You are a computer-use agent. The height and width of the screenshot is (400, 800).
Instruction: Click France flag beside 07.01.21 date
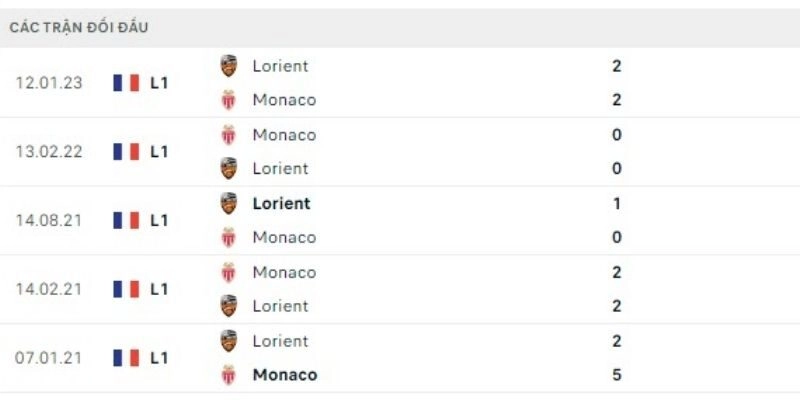pos(126,358)
